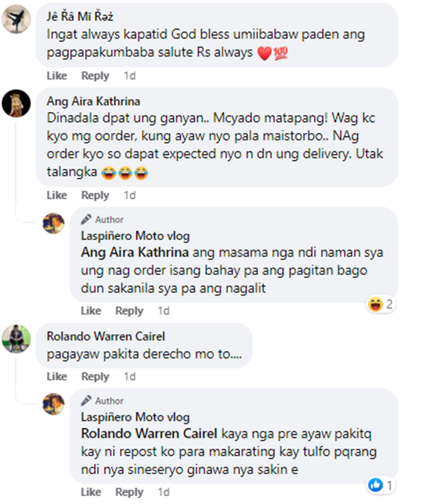Like Rolando Warren Cairel's comment

click(57, 377)
